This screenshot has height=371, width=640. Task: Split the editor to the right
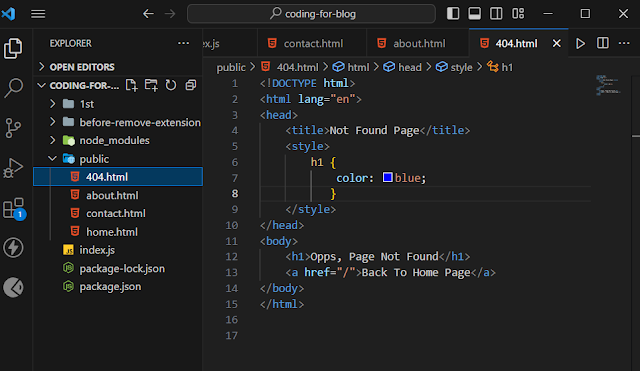[602, 43]
